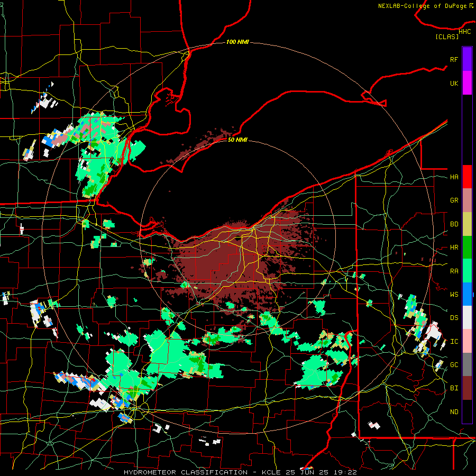Click the IC legend label
The height and width of the screenshot is (476, 476).
(x=454, y=342)
